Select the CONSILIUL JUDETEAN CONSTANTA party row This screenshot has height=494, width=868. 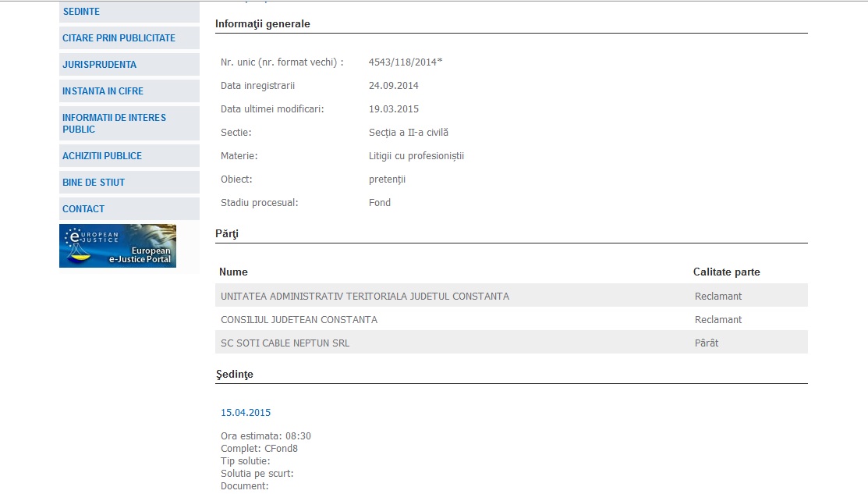(x=299, y=320)
